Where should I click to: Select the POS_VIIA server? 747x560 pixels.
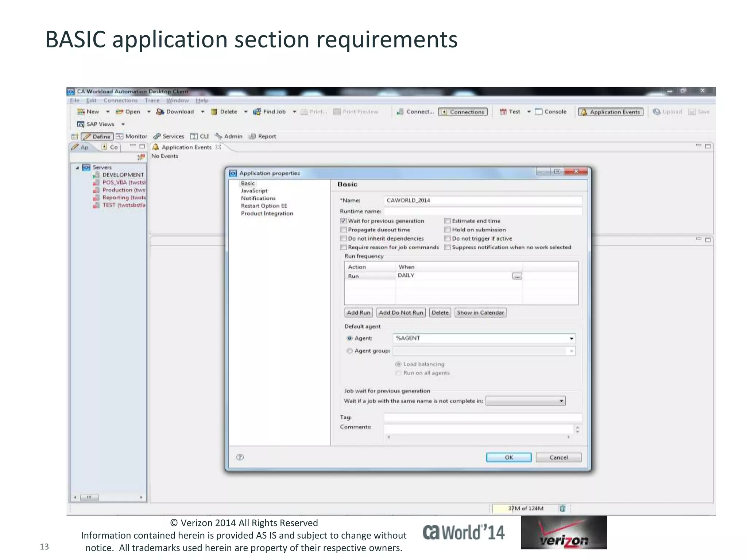(x=124, y=182)
